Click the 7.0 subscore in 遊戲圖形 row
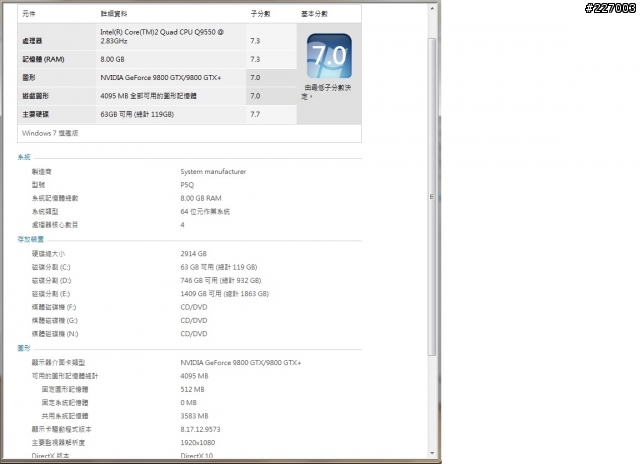 coord(255,96)
